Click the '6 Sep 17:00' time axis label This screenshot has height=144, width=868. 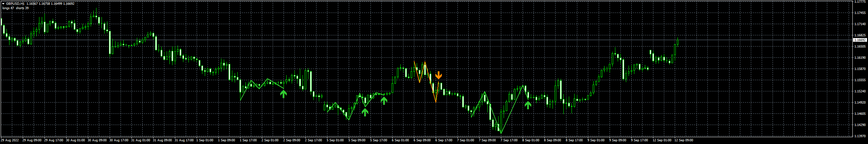click(x=444, y=140)
